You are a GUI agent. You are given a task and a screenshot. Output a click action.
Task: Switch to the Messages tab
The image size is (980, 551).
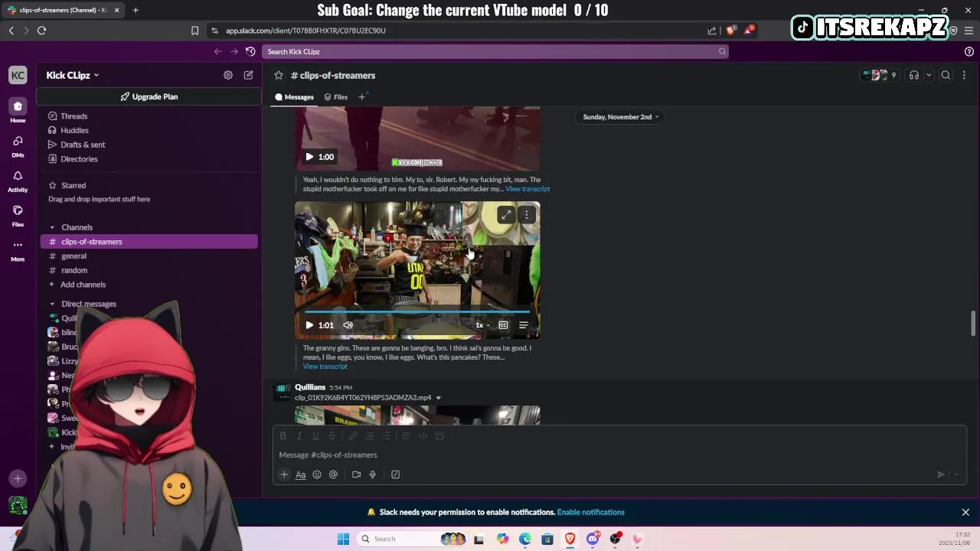(294, 97)
